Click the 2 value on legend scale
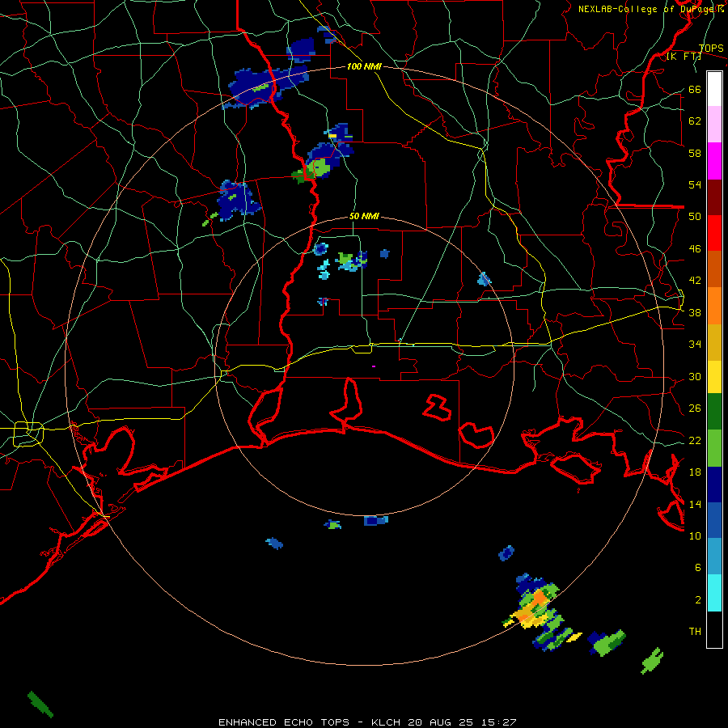 pos(698,599)
